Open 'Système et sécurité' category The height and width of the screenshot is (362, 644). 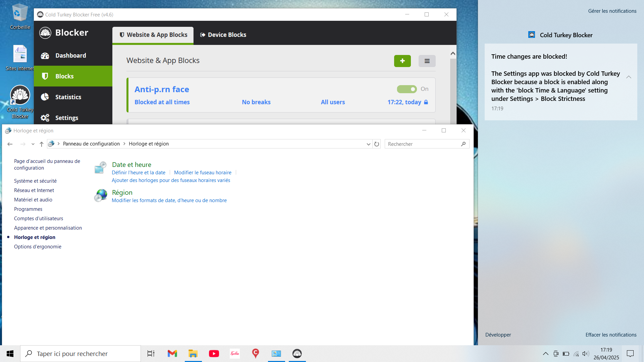pyautogui.click(x=35, y=181)
